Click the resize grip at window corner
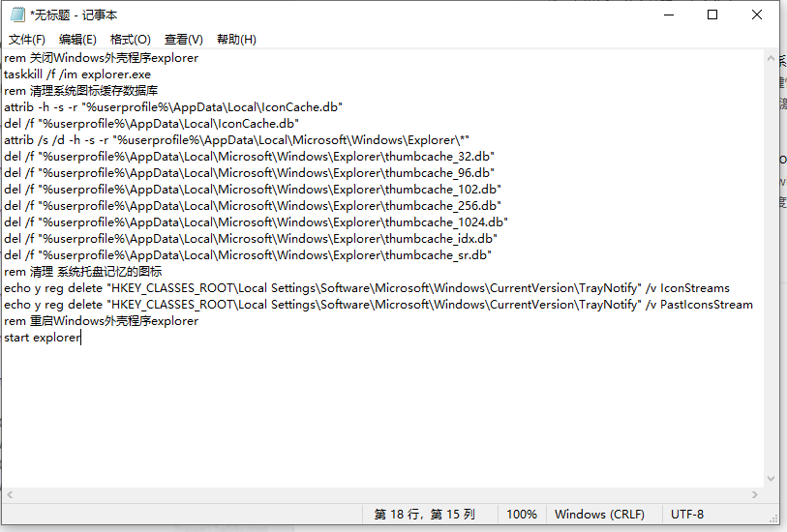The image size is (787, 532). click(773, 519)
